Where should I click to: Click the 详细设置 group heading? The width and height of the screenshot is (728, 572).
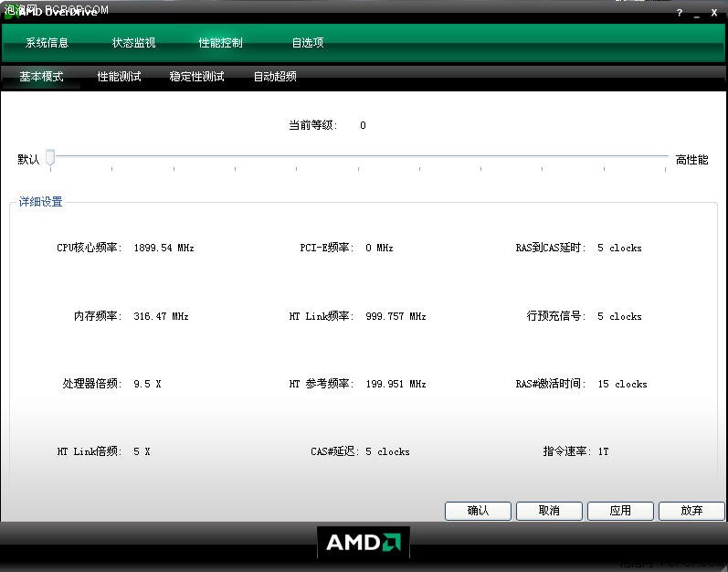pyautogui.click(x=40, y=202)
